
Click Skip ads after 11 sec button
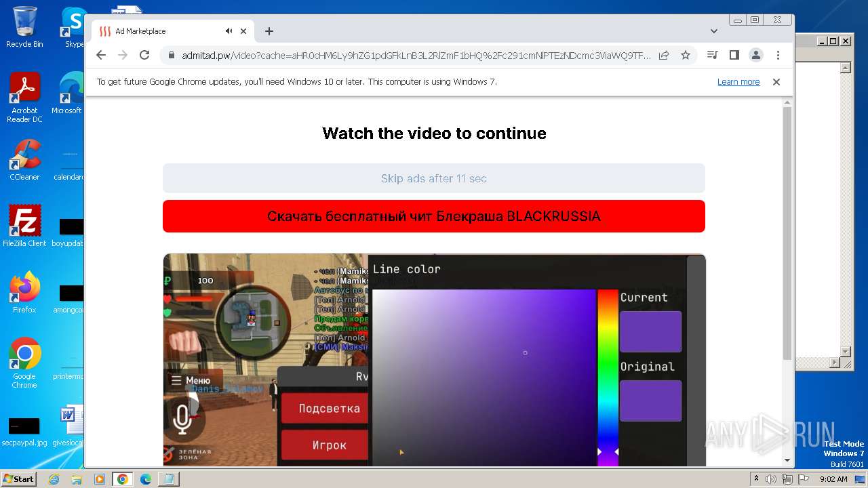434,178
